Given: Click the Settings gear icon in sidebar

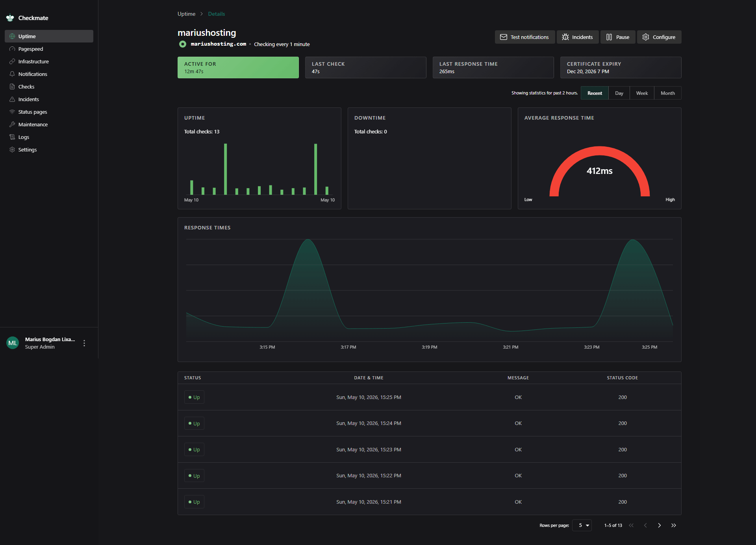Looking at the screenshot, I should coord(12,150).
